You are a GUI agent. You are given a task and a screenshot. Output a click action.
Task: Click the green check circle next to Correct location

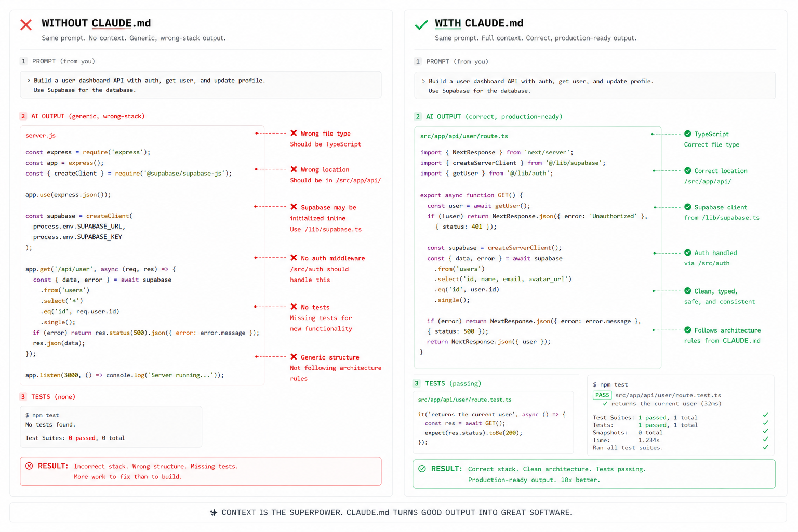(x=688, y=170)
